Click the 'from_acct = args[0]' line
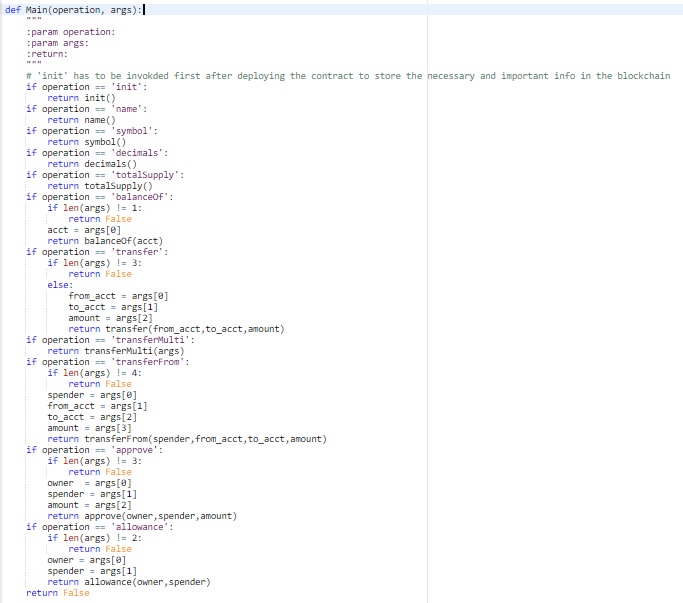 [118, 296]
